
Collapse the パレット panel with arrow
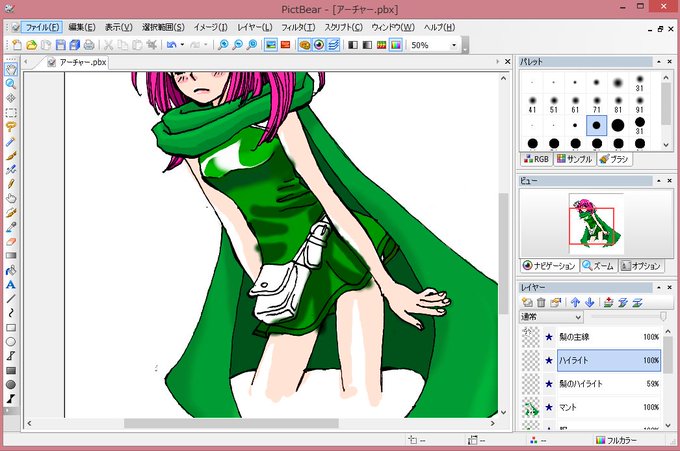coord(659,62)
